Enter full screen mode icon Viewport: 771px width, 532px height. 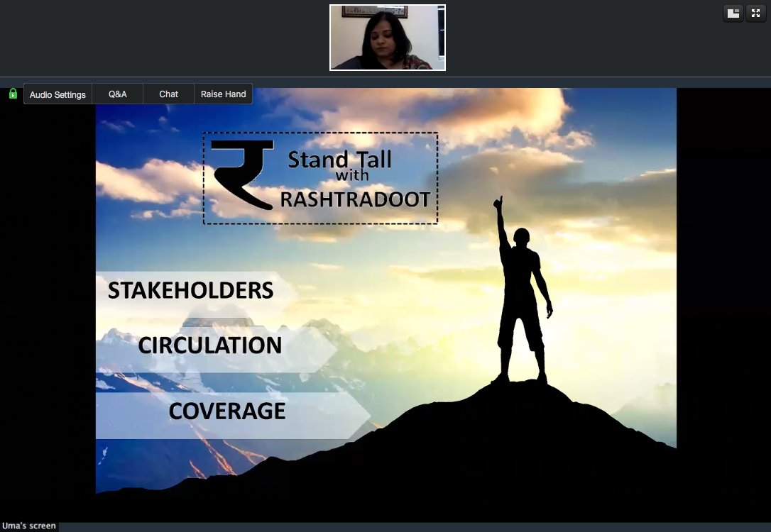coord(756,13)
